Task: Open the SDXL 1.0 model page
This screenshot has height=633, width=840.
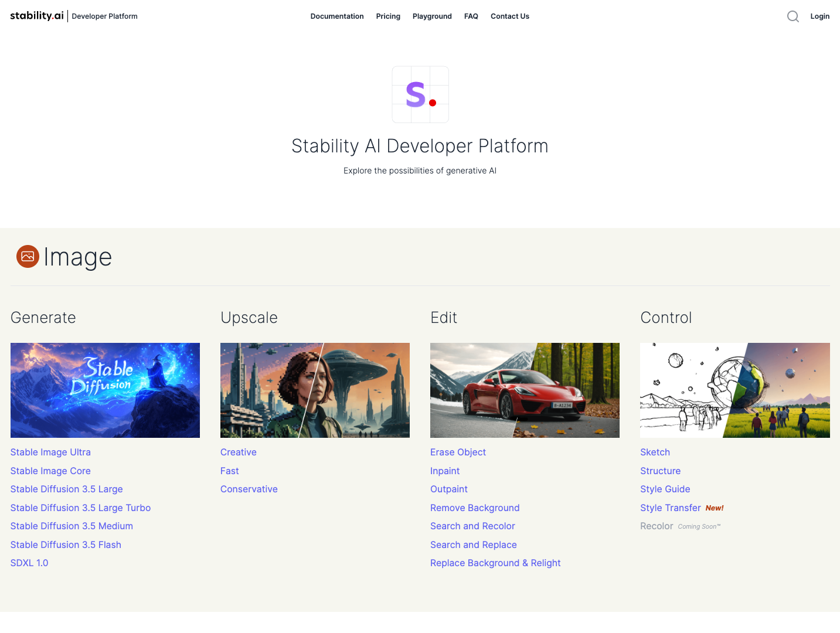Action: tap(29, 563)
